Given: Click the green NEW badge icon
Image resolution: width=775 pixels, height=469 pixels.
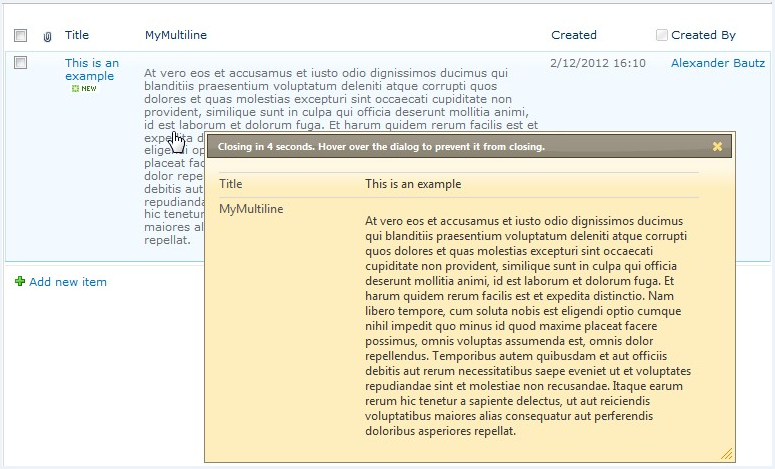Looking at the screenshot, I should coord(85,89).
